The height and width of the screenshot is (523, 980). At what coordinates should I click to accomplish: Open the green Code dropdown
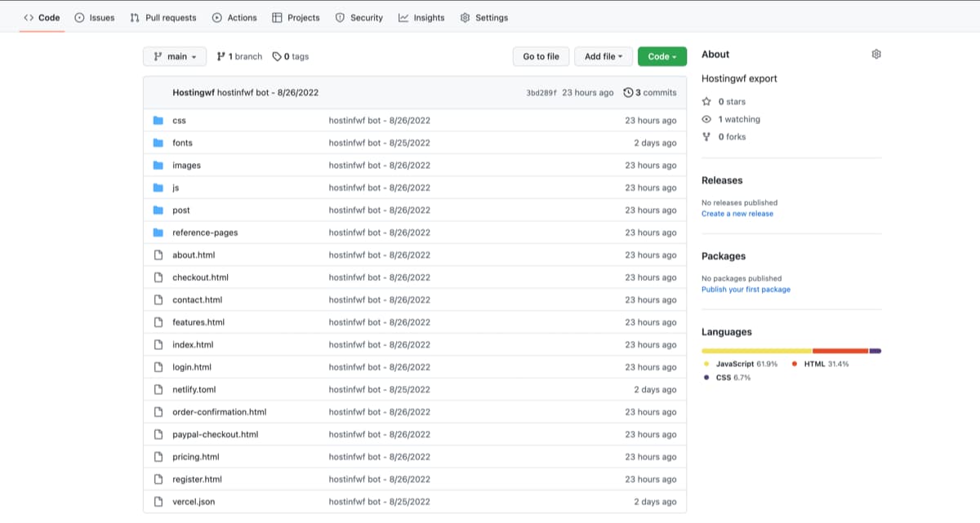661,56
